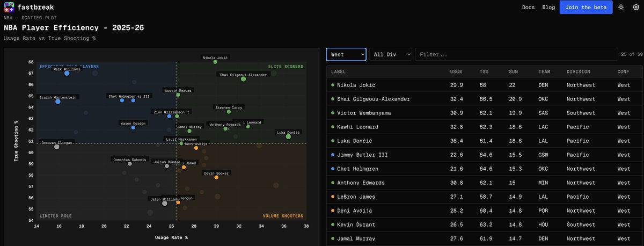Click the HOU team cell for Kevin Durant
This screenshot has height=246, width=644.
coord(544,225)
